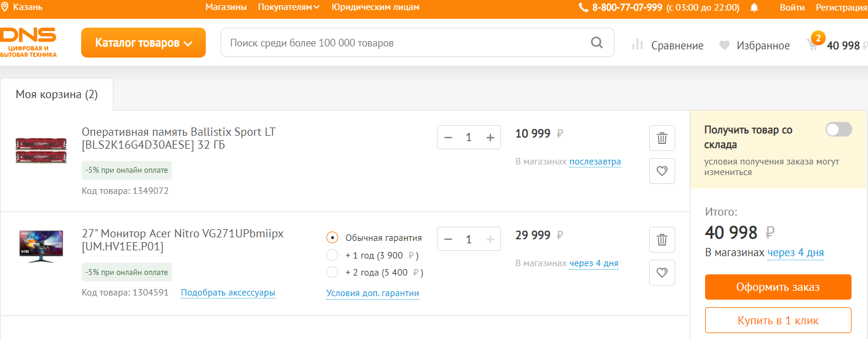Click the DNS logo
The height and width of the screenshot is (339, 868).
(28, 42)
